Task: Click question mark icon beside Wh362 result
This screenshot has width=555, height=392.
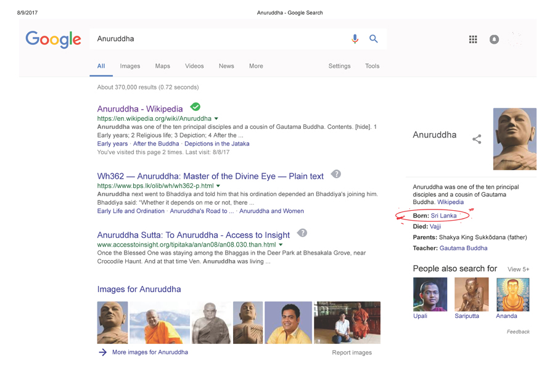Action: click(336, 174)
